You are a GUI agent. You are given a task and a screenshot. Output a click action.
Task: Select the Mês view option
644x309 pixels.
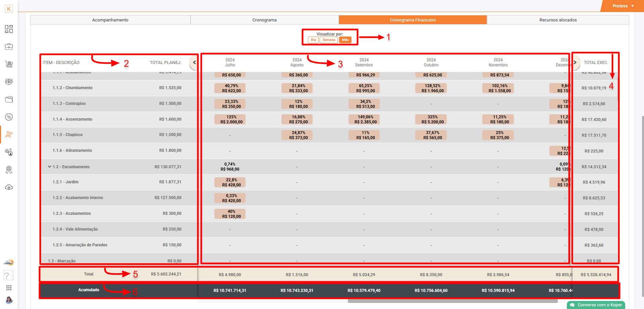pos(345,40)
